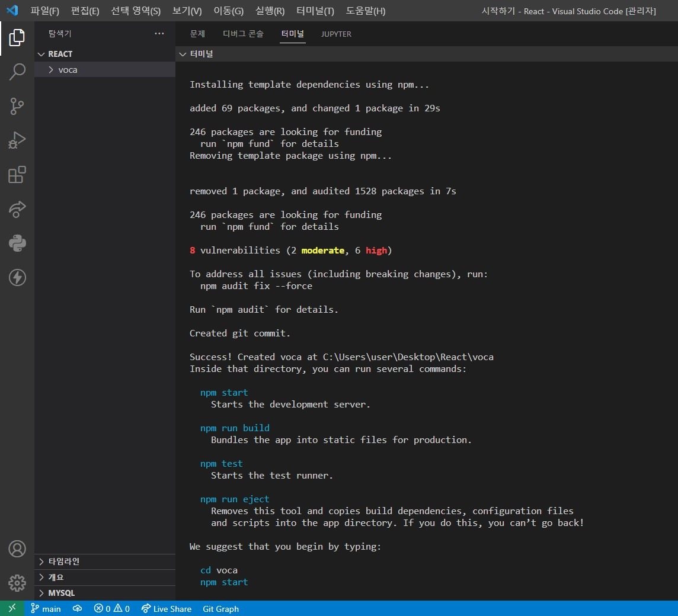Click the '8 vulnerabilities' line
Viewport: 678px width, 616px height.
290,251
